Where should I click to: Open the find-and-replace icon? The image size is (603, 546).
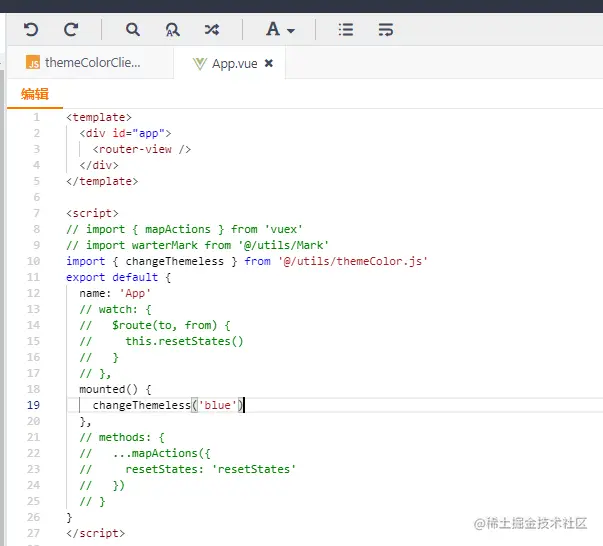point(172,30)
